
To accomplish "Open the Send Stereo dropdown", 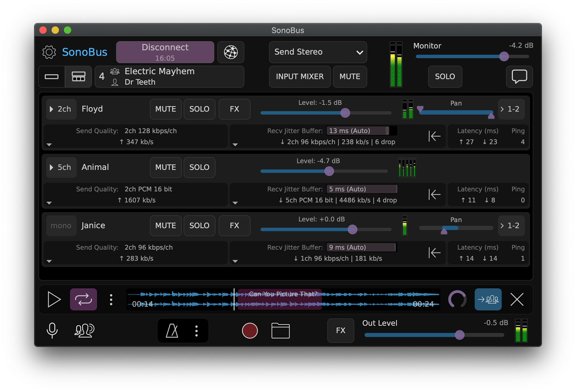I will 318,52.
